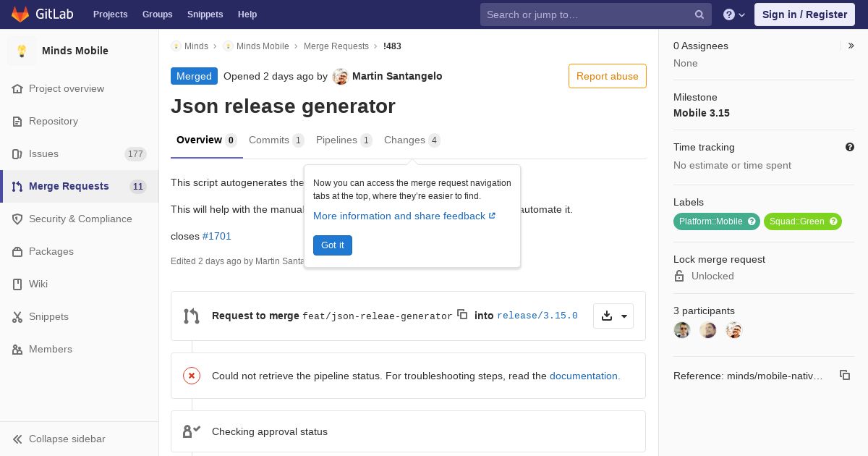
Task: Click the Squad::Green label
Action: pyautogui.click(x=803, y=221)
